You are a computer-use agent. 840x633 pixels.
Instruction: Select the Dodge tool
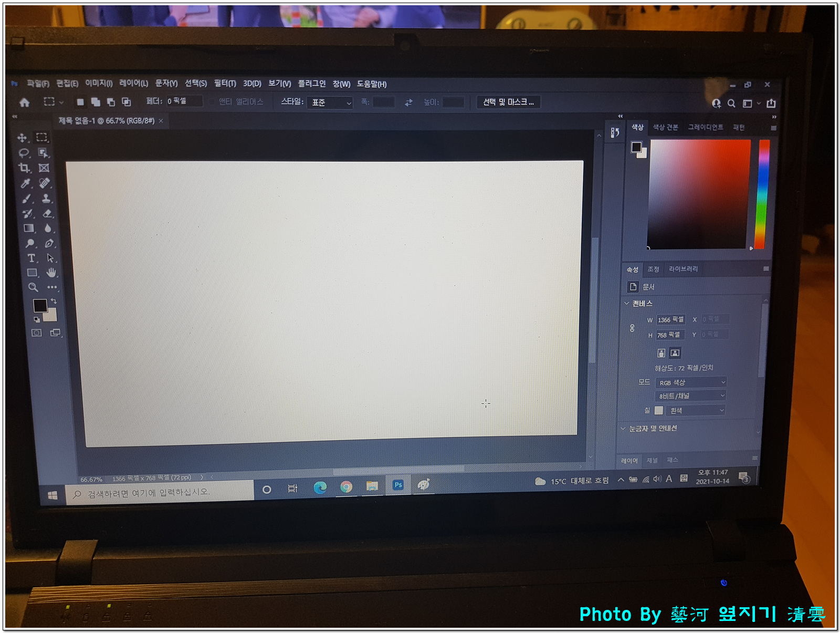tap(30, 243)
